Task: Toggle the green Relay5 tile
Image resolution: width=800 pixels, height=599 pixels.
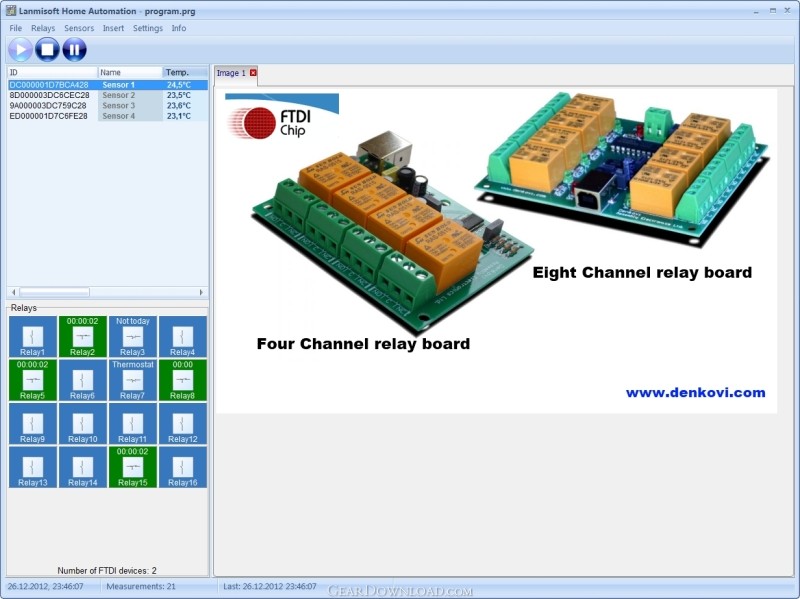Action: point(33,380)
